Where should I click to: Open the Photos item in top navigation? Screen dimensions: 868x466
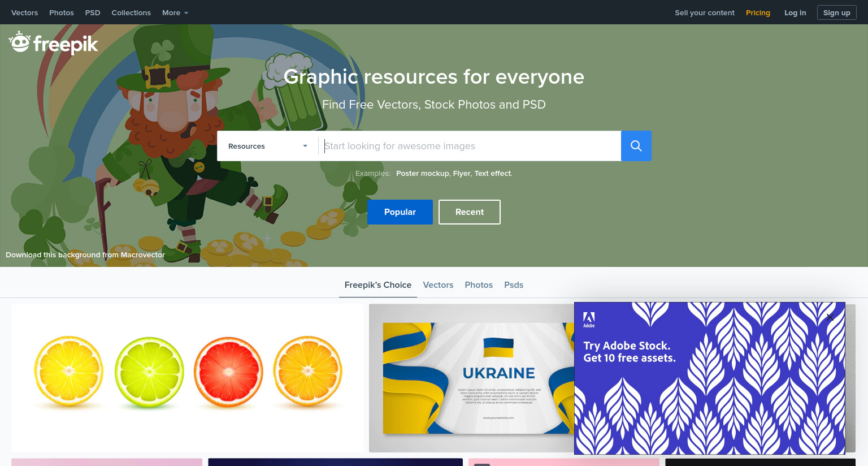62,12
